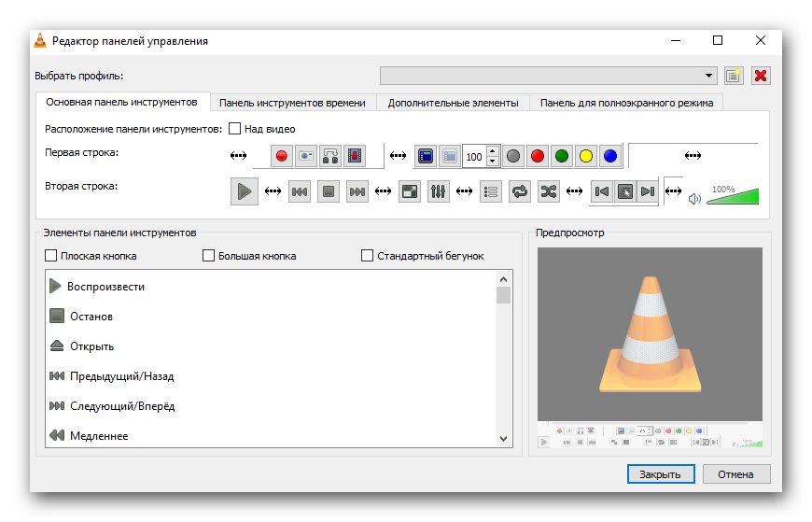This screenshot has width=812, height=522.
Task: Click the new profile icon
Action: click(734, 76)
